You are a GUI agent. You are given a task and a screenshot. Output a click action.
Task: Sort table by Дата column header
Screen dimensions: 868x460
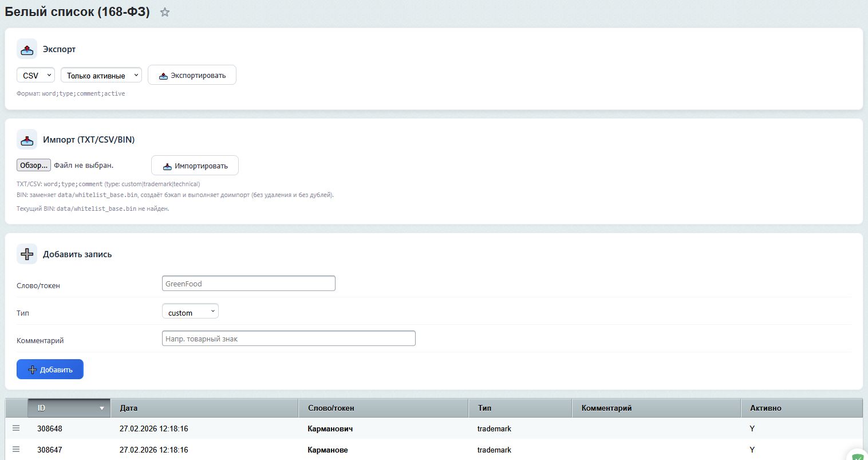point(204,408)
